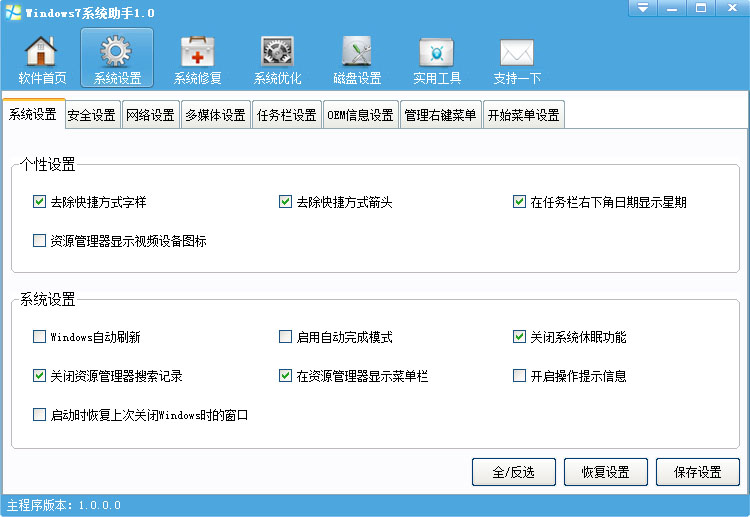Click the 保存设置 button
The image size is (750, 517).
coord(697,472)
